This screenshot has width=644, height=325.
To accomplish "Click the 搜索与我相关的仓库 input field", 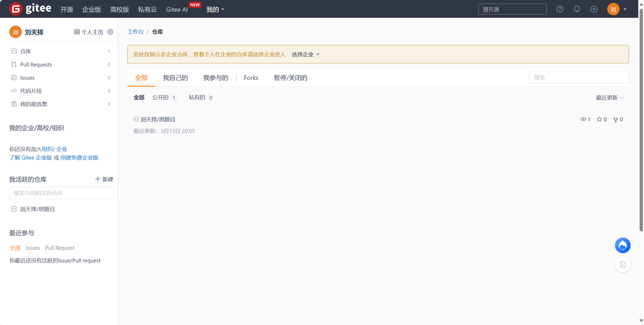I will [61, 193].
